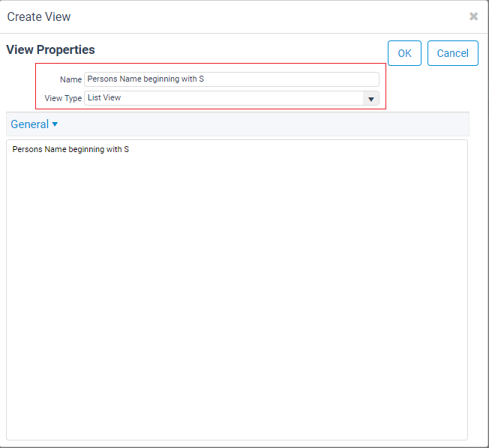
Task: Close the Create View dialog
Action: (x=473, y=16)
